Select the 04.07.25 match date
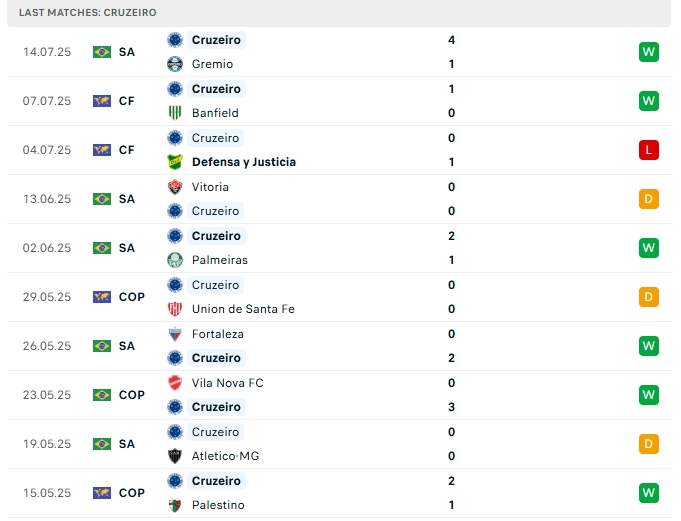The height and width of the screenshot is (521, 681). [47, 150]
